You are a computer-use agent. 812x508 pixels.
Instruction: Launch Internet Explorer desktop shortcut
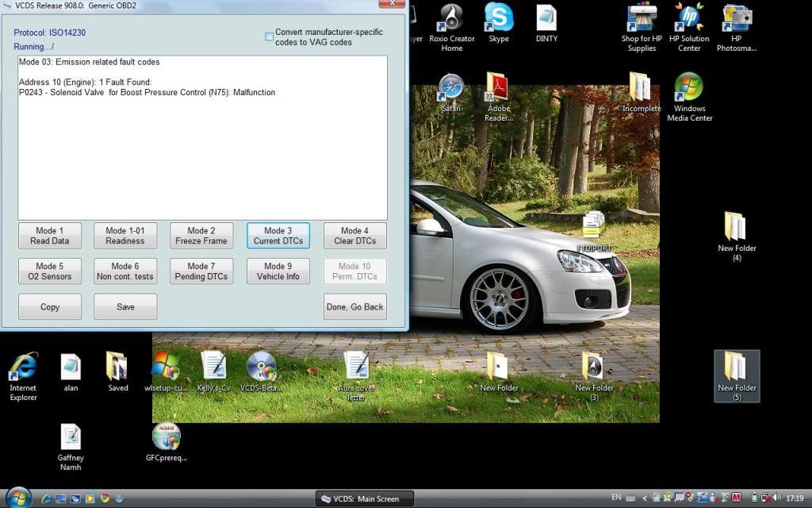23,376
